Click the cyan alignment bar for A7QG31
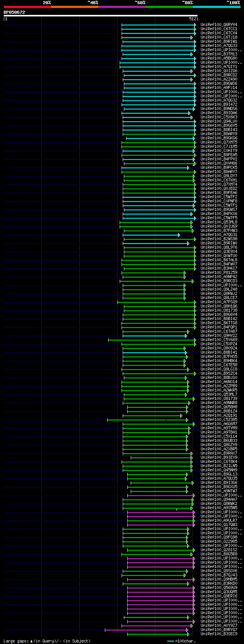This screenshot has width=244, height=644. (x=151, y=235)
